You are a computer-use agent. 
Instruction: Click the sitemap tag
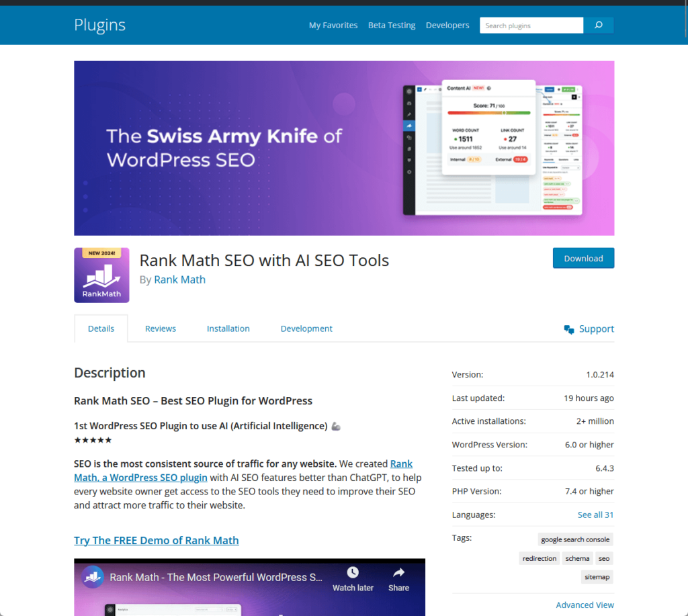[597, 577]
